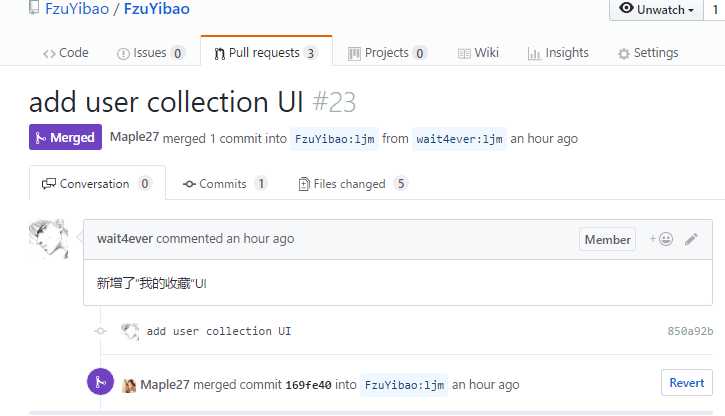Switch to the Commits tab
This screenshot has width=725, height=416.
[225, 184]
